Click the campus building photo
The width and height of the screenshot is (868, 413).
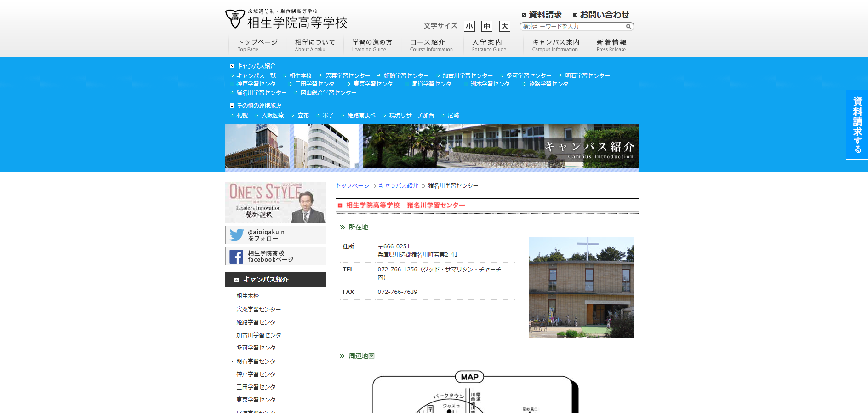[x=581, y=287]
